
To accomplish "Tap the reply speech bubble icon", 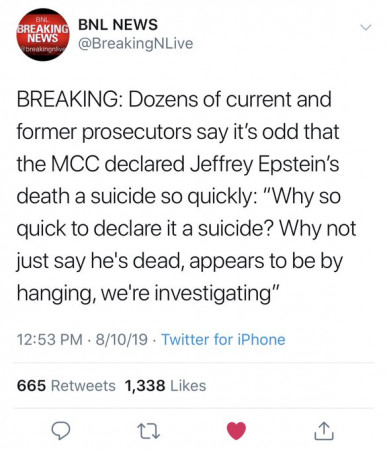I will point(61,431).
